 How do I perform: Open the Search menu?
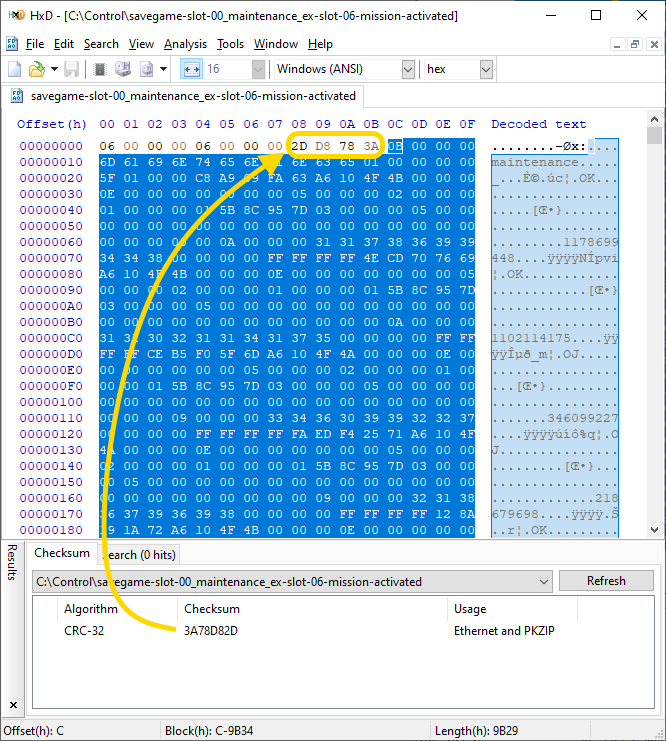(x=101, y=44)
